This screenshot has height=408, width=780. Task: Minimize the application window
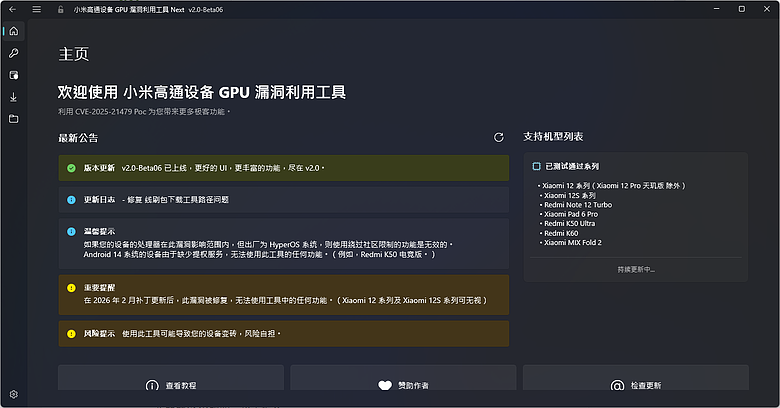coord(717,9)
